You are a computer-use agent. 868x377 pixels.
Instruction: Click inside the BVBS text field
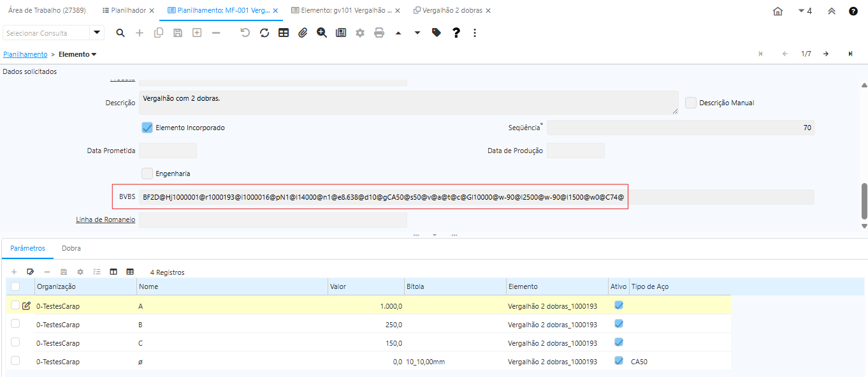[x=382, y=197]
